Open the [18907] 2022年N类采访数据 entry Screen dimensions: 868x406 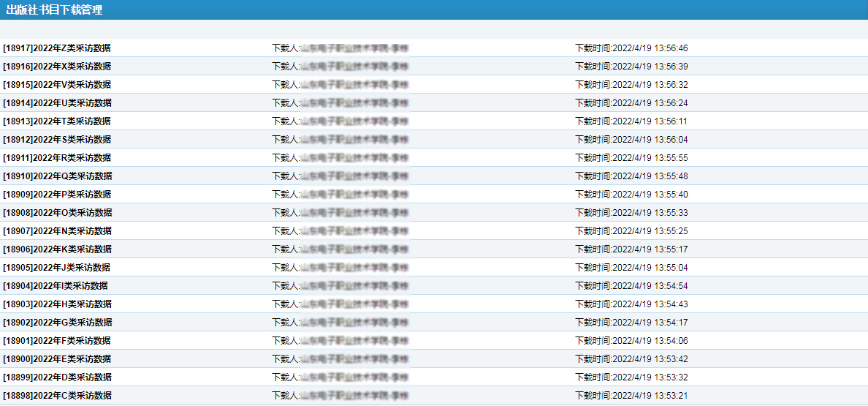[57, 231]
